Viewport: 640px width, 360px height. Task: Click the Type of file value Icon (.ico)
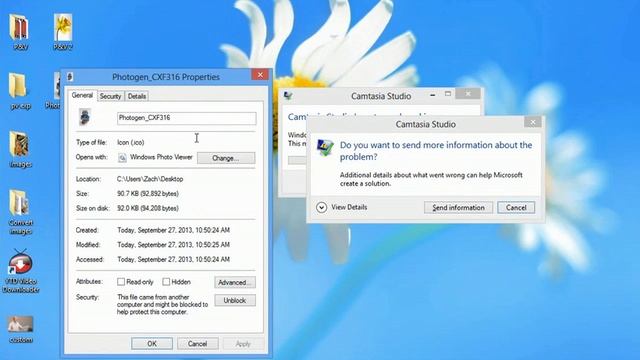(x=131, y=142)
